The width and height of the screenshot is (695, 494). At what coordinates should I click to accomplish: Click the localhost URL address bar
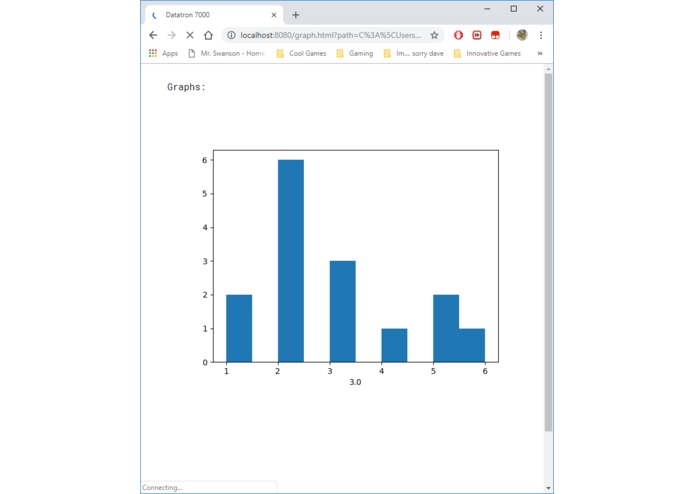[x=331, y=35]
